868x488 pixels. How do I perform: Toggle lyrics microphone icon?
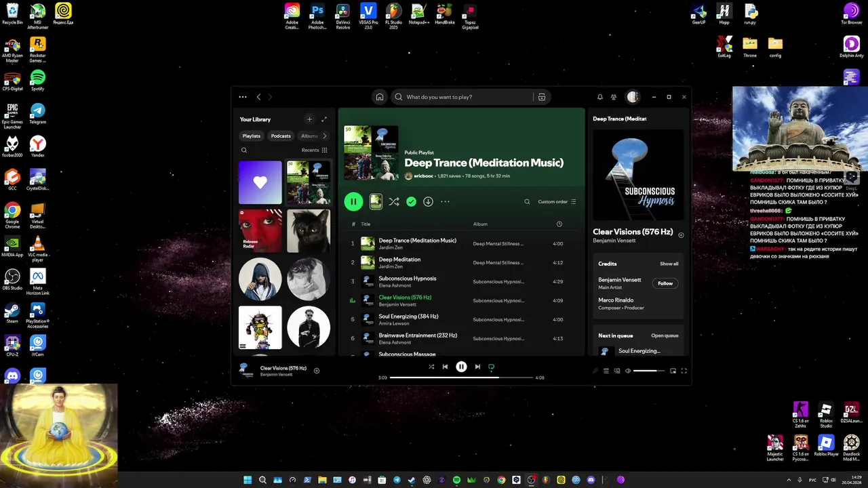click(x=595, y=371)
